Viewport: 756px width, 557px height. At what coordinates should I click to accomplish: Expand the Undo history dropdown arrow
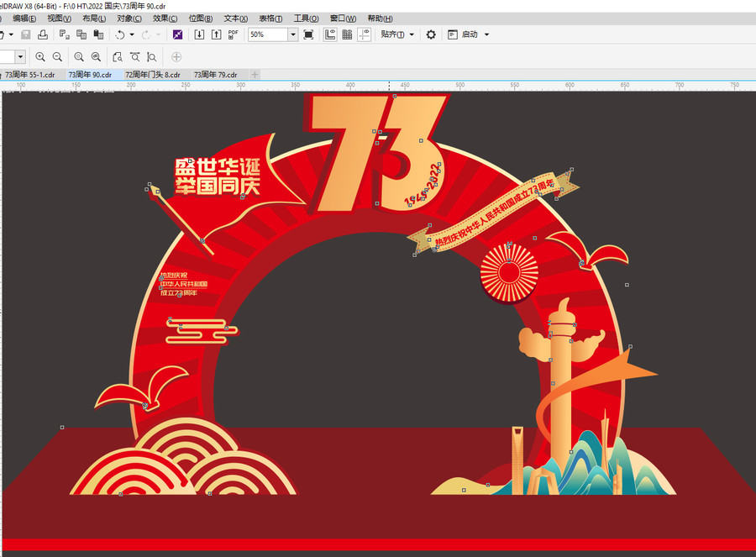click(132, 34)
